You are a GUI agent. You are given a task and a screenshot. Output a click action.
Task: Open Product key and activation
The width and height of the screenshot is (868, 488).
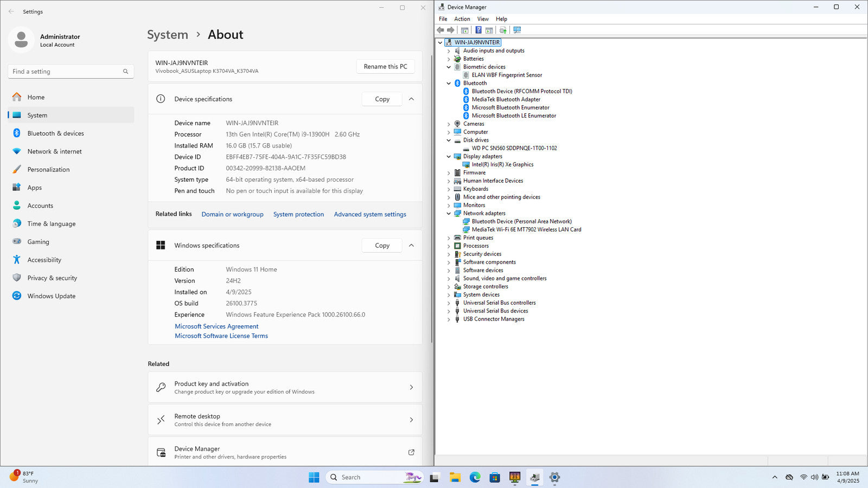tap(285, 387)
